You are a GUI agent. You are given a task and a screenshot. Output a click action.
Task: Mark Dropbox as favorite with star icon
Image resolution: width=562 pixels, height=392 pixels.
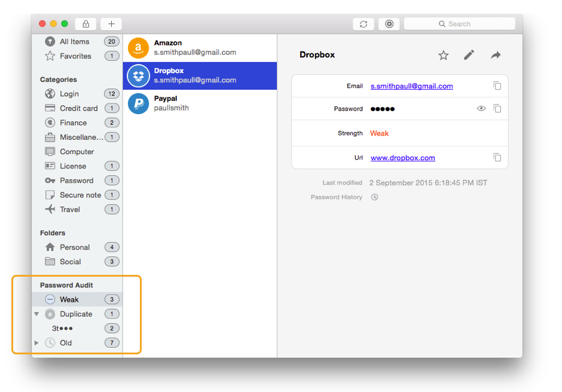444,55
